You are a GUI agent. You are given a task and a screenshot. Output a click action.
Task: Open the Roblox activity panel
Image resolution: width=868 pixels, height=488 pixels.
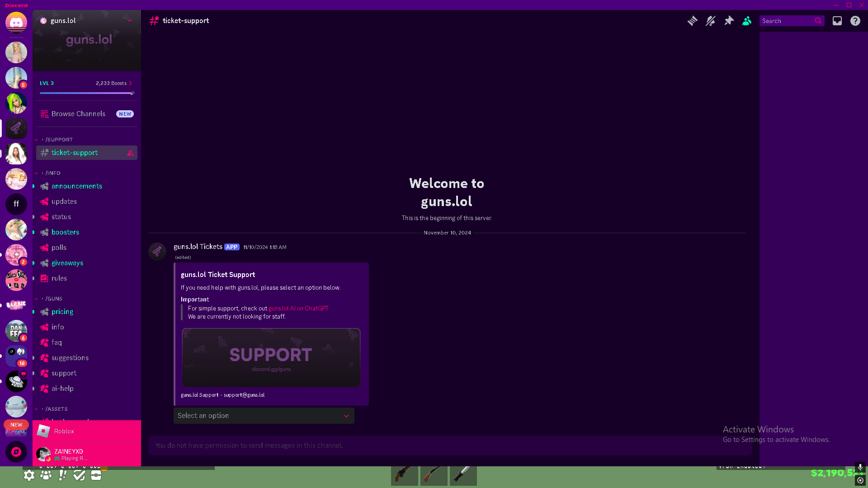coord(87,431)
